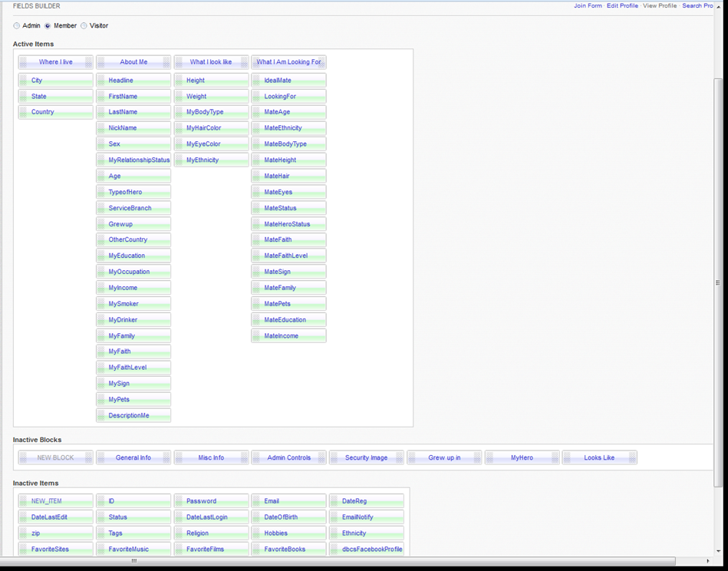The height and width of the screenshot is (571, 728).
Task: Click the grip icon beside DescriptionMe
Action: (101, 416)
